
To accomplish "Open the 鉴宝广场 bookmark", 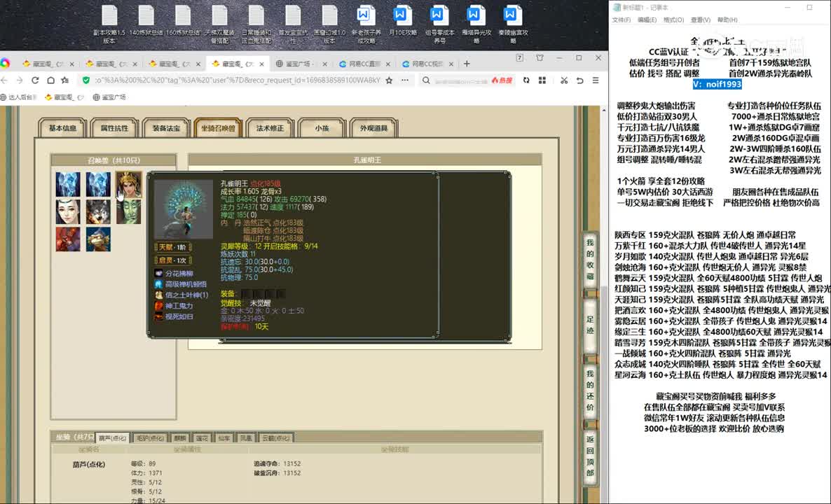I will click(x=109, y=97).
